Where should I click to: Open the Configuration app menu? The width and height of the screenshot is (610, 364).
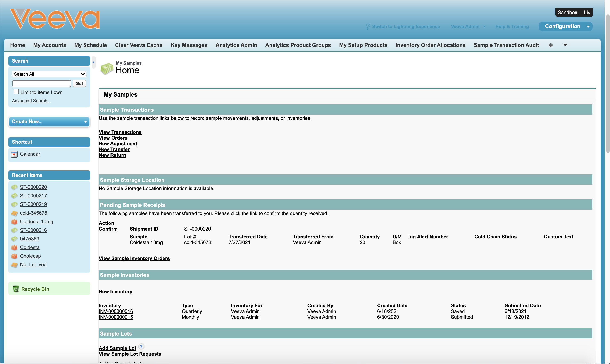click(x=565, y=26)
